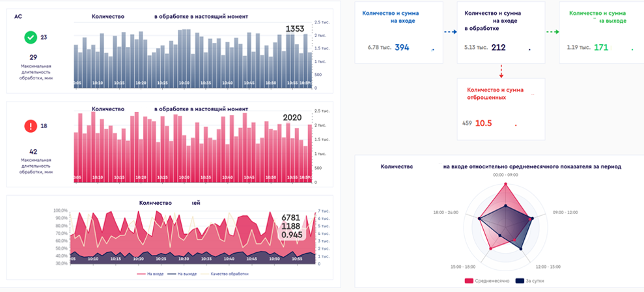Click the 00:00 - 09:00 radar axis label
This screenshot has height=292, width=644.
(506, 175)
